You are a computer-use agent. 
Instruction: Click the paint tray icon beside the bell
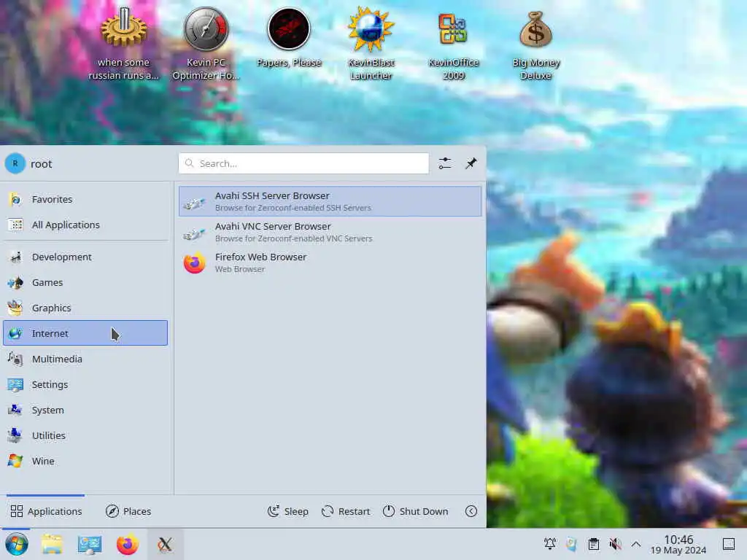(x=571, y=544)
